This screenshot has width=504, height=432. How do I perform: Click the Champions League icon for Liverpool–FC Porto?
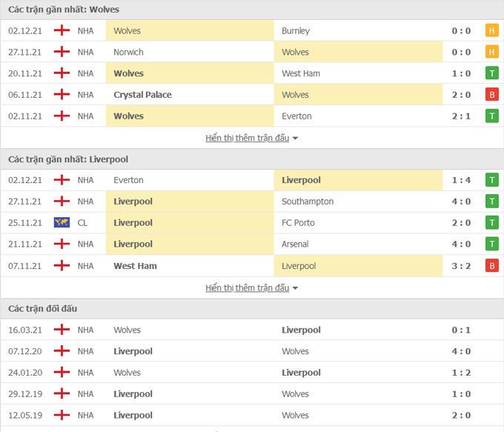(62, 222)
